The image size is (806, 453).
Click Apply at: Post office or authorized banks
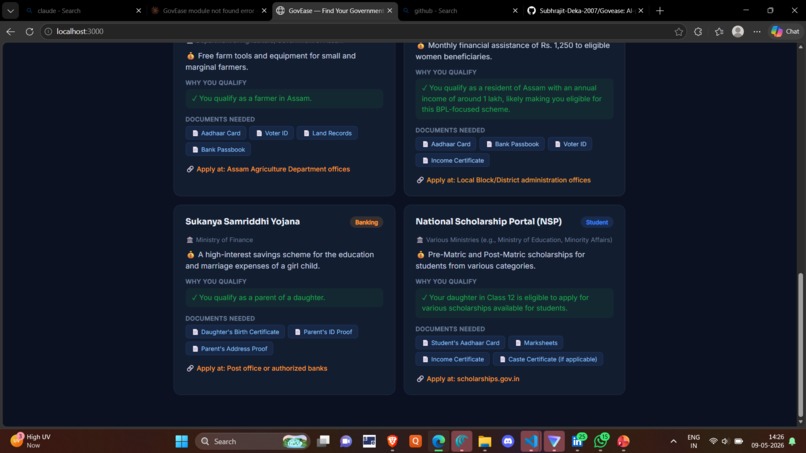click(262, 368)
